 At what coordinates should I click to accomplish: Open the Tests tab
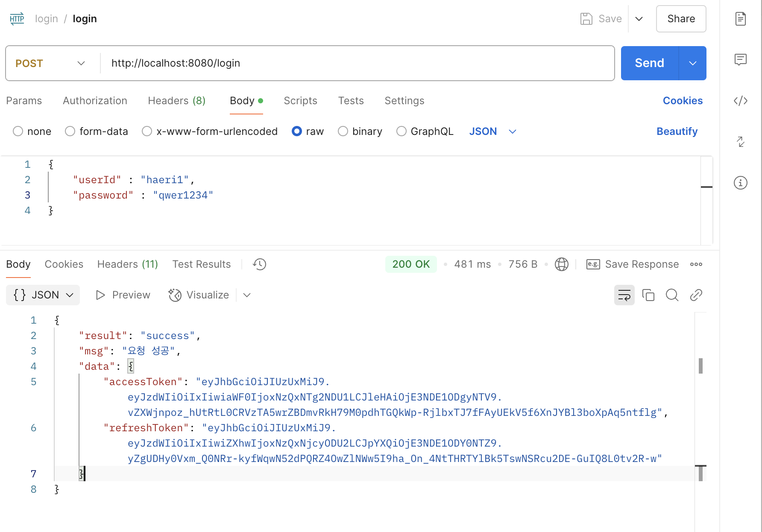tap(351, 101)
